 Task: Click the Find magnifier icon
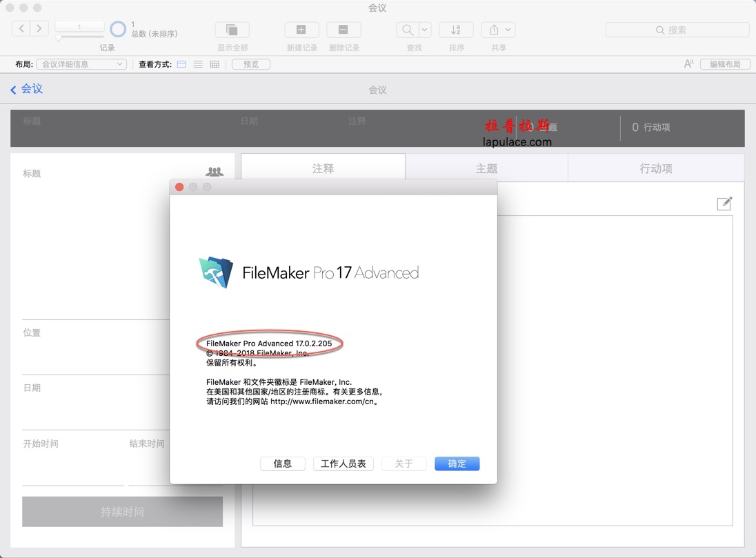(408, 30)
